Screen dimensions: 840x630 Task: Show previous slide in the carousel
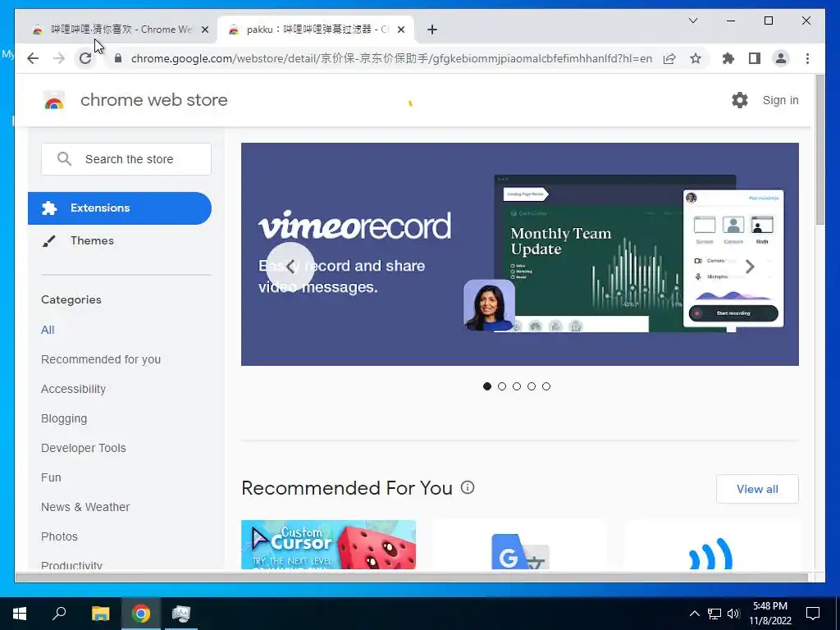click(290, 267)
